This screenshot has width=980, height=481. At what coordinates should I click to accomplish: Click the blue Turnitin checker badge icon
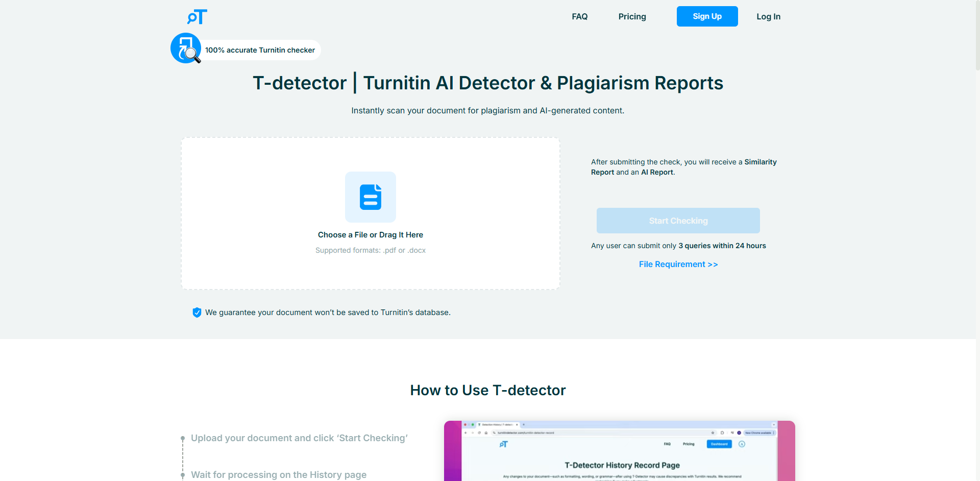(185, 47)
